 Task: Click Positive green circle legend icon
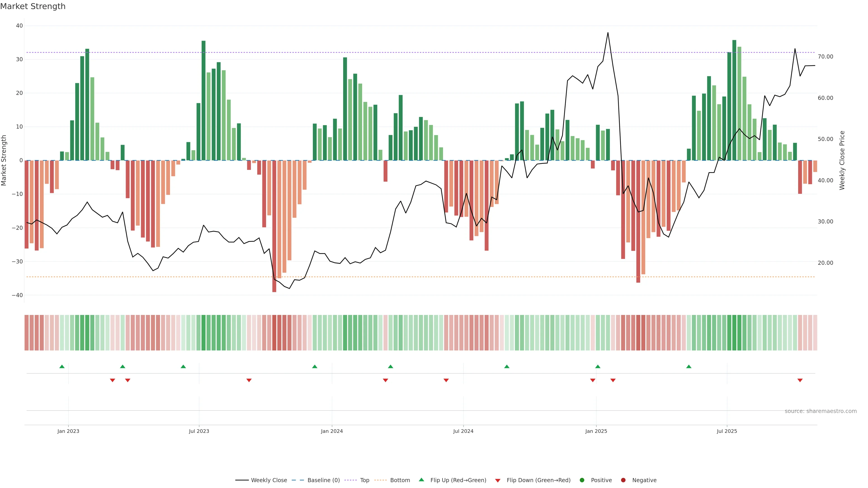pyautogui.click(x=582, y=480)
